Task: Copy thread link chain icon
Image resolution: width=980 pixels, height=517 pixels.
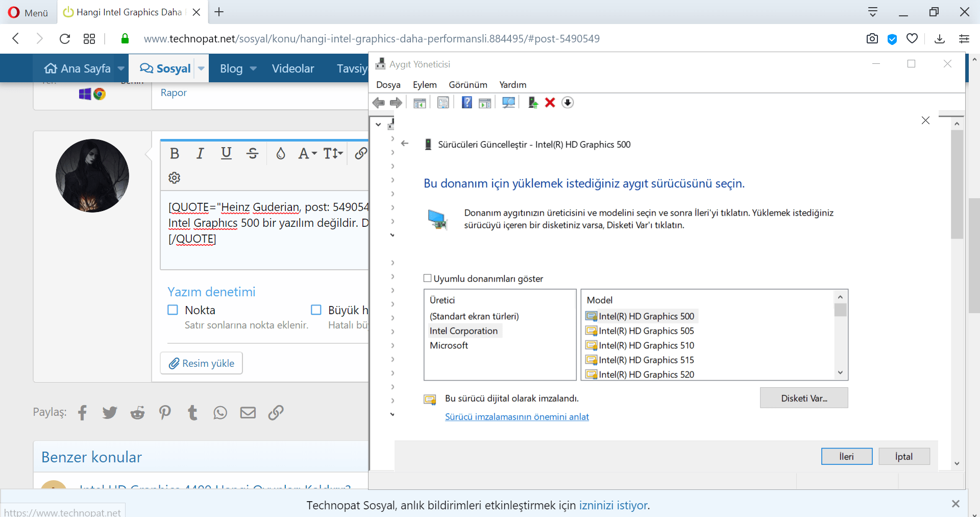Action: point(276,412)
